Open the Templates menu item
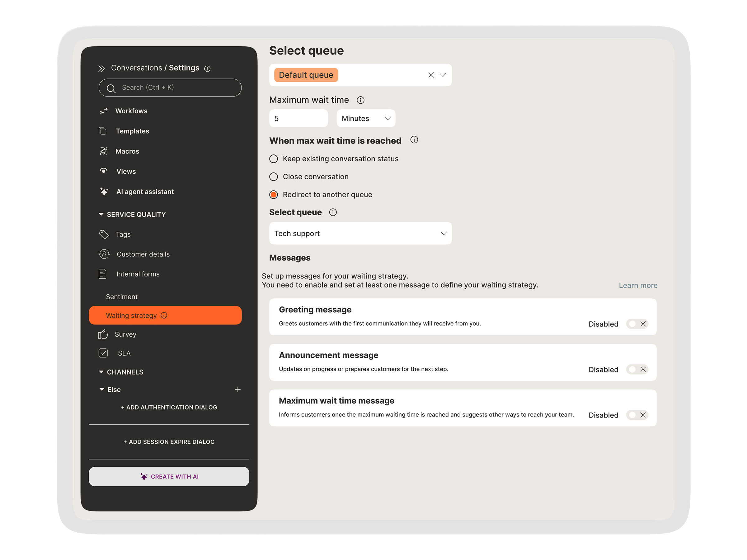 click(x=132, y=131)
